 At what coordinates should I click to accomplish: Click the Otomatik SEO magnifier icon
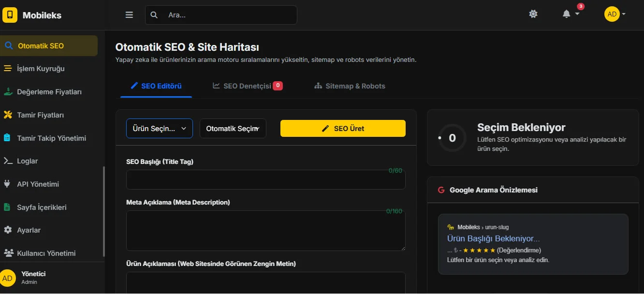tap(9, 46)
